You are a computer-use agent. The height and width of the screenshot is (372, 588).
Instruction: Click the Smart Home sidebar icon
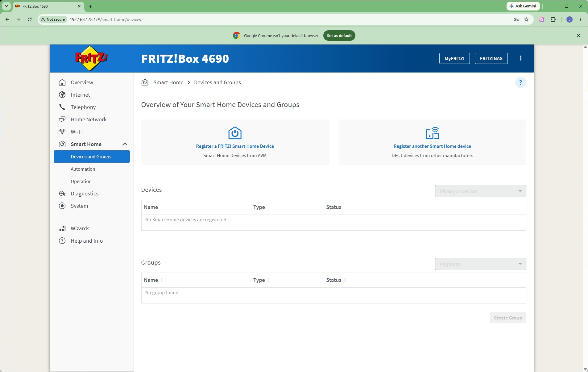tap(62, 144)
